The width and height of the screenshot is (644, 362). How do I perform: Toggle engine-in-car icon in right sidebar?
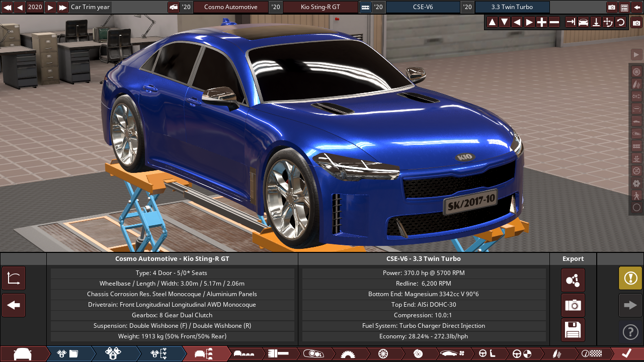tap(636, 133)
